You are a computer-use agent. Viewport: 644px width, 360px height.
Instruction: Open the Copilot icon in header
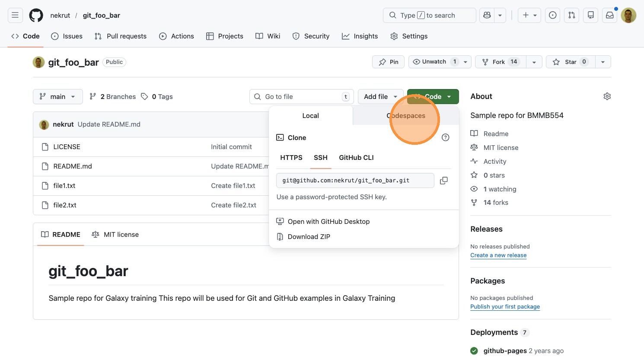coord(487,16)
